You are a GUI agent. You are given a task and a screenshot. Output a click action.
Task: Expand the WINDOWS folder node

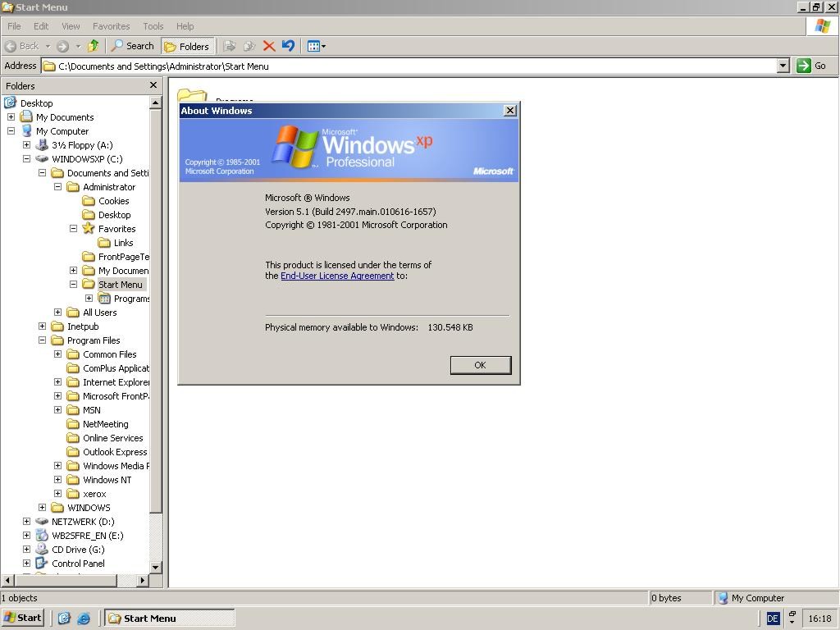click(x=42, y=507)
